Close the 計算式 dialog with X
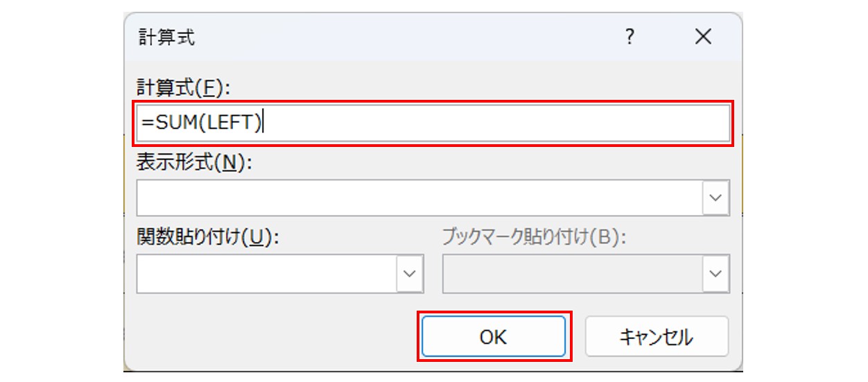This screenshot has height=382, width=868. [x=703, y=37]
